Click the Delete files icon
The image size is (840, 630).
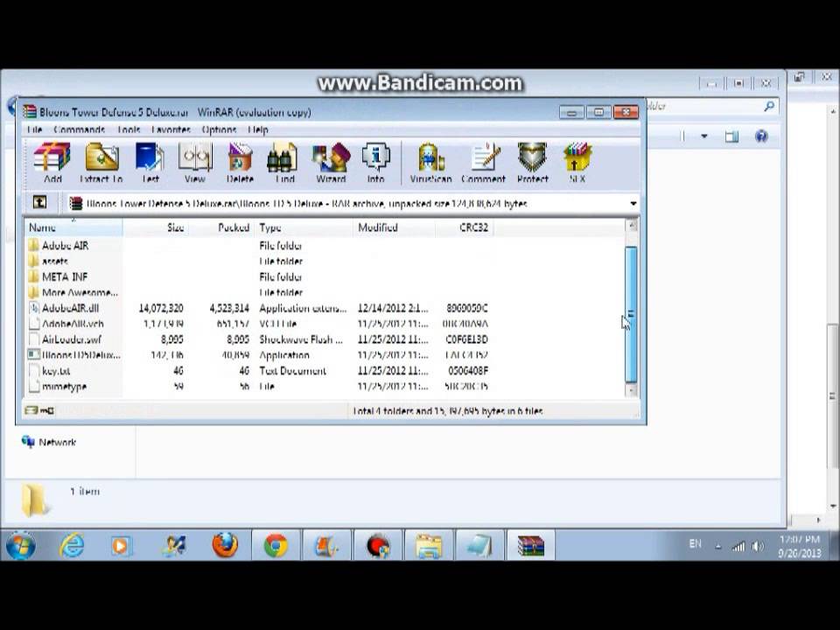240,163
